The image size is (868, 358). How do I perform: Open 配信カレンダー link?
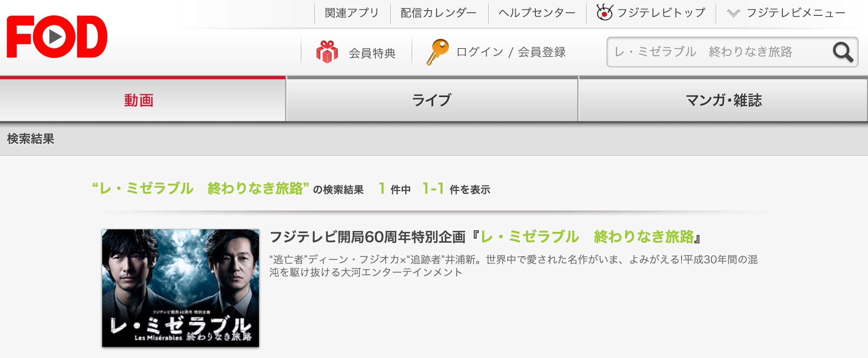(x=438, y=13)
